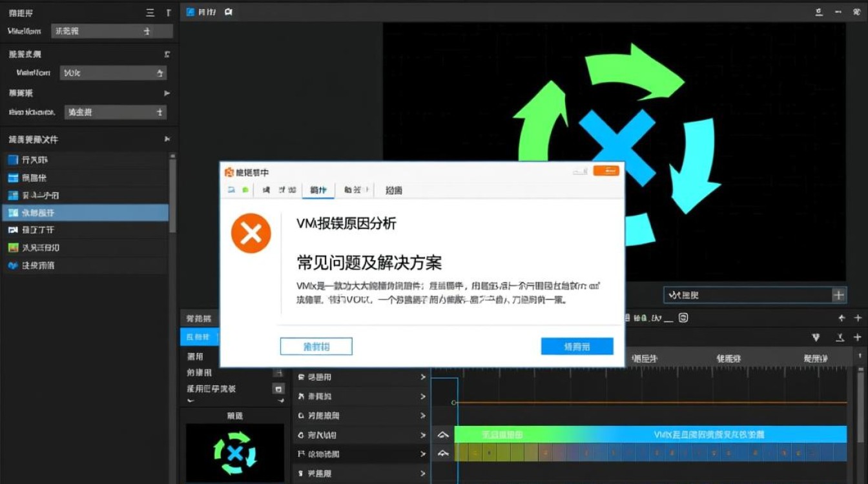Image resolution: width=868 pixels, height=484 pixels.
Task: Click the yellow-to-blue keyframe strip clip
Action: [x=650, y=452]
